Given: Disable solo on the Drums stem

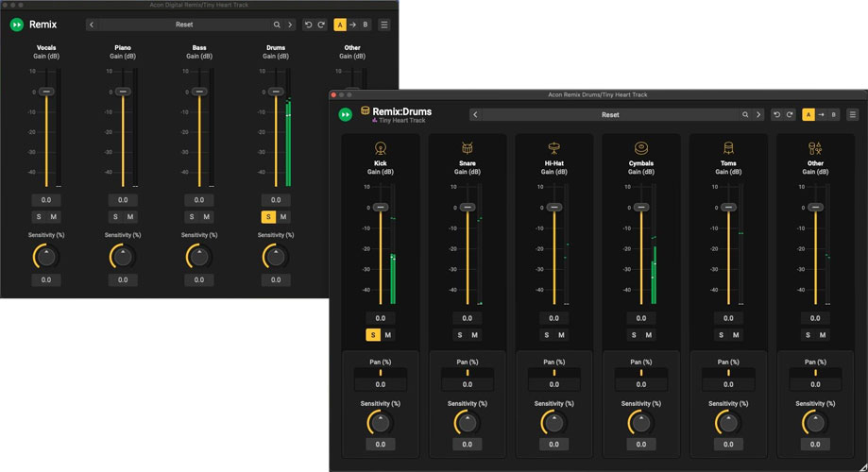Looking at the screenshot, I should coord(268,217).
